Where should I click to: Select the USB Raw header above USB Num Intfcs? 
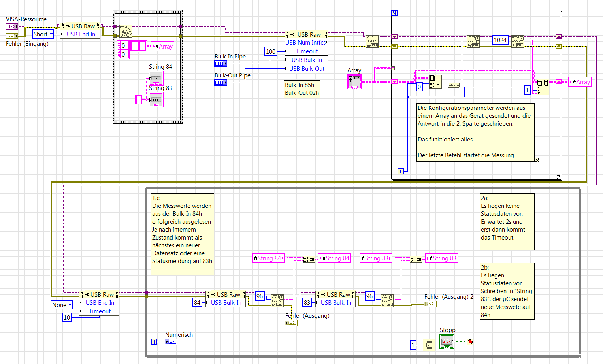[306, 35]
